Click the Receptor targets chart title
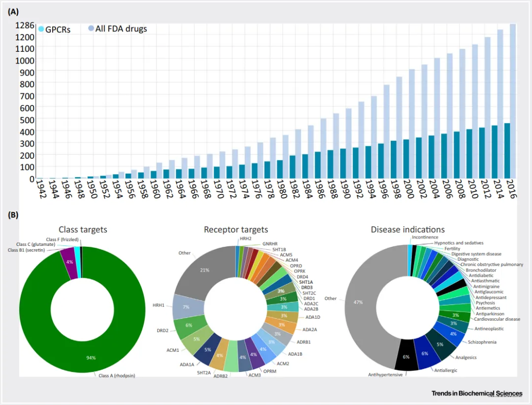Image resolution: width=532 pixels, height=405 pixels. [236, 230]
